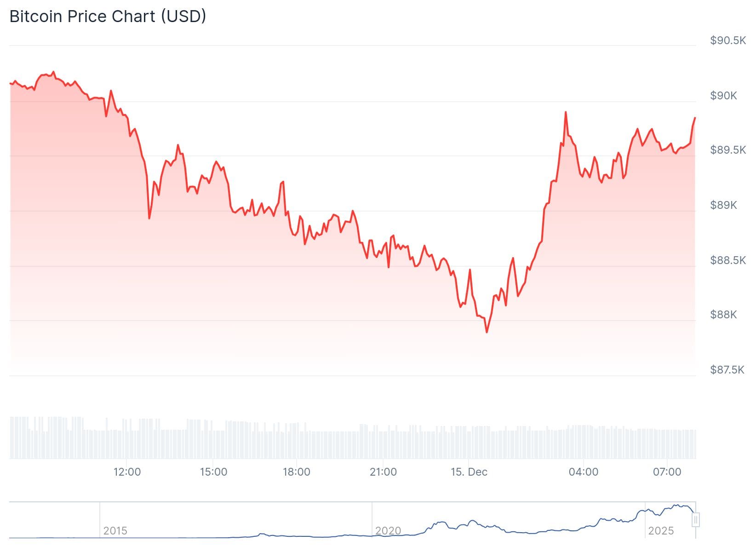
Task: Click the $89K price axis label
Action: tap(723, 205)
